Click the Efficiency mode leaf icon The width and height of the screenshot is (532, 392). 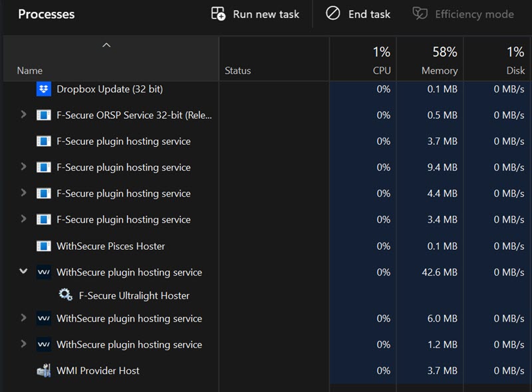(420, 14)
